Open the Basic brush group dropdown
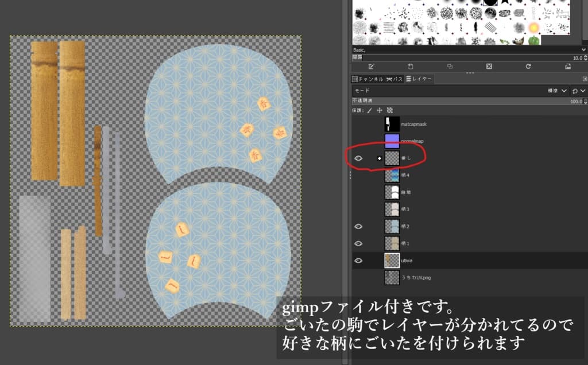This screenshot has height=365, width=588. coord(582,49)
